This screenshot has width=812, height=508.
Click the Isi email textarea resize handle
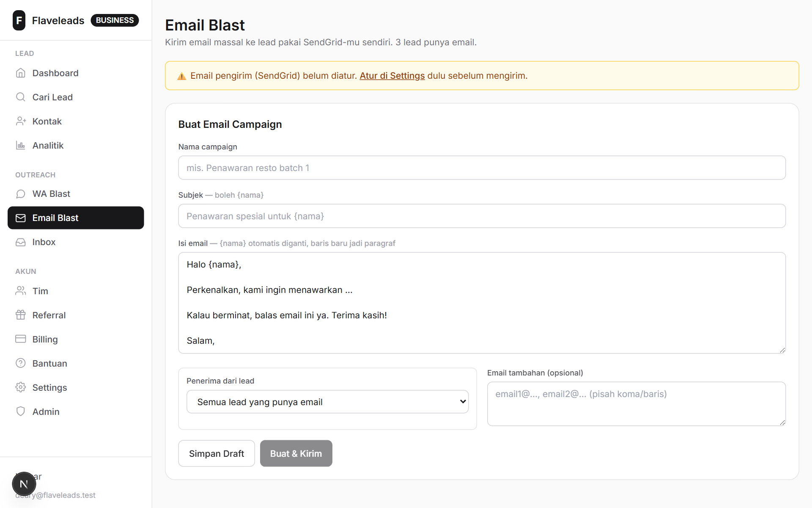pyautogui.click(x=782, y=350)
